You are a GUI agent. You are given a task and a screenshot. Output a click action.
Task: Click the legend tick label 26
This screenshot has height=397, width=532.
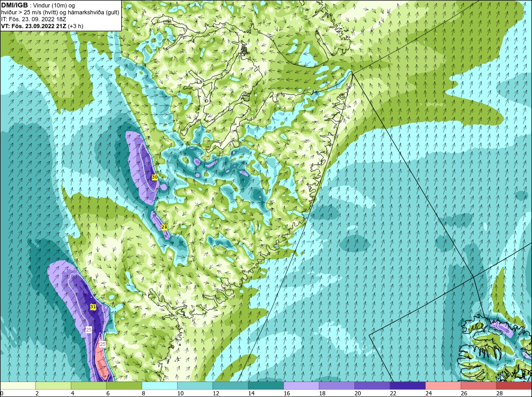click(464, 393)
